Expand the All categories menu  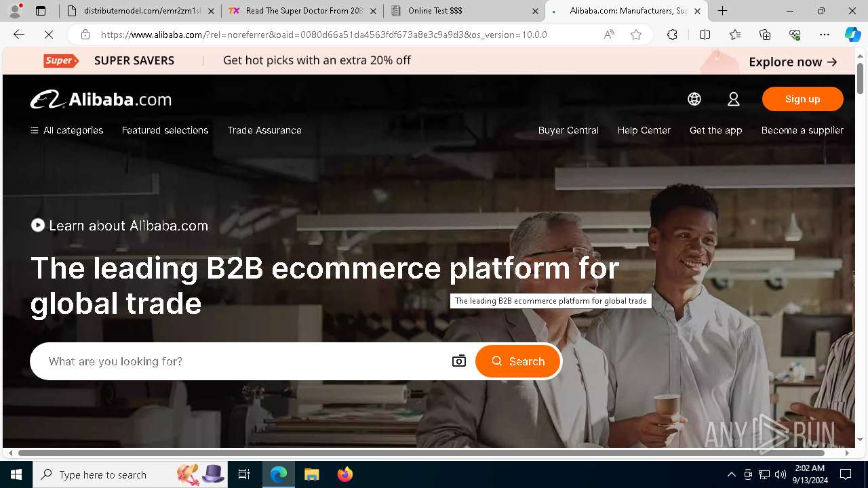point(66,130)
